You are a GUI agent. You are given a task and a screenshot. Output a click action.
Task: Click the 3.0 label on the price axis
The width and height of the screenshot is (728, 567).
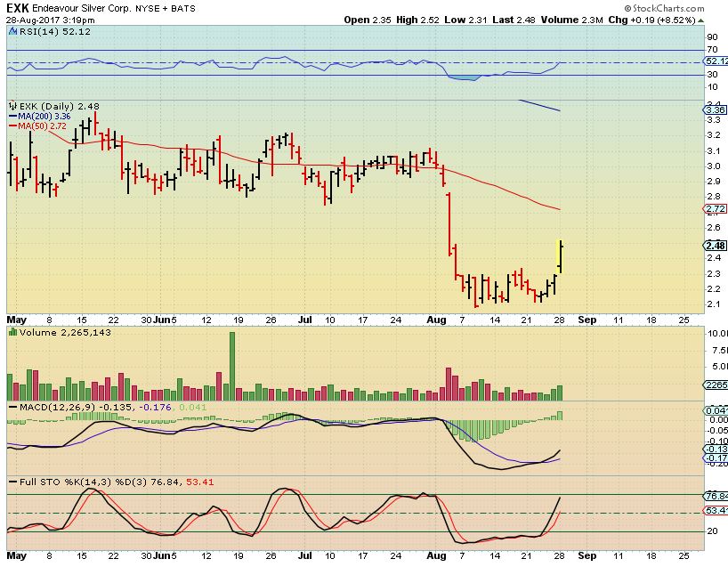pos(715,166)
